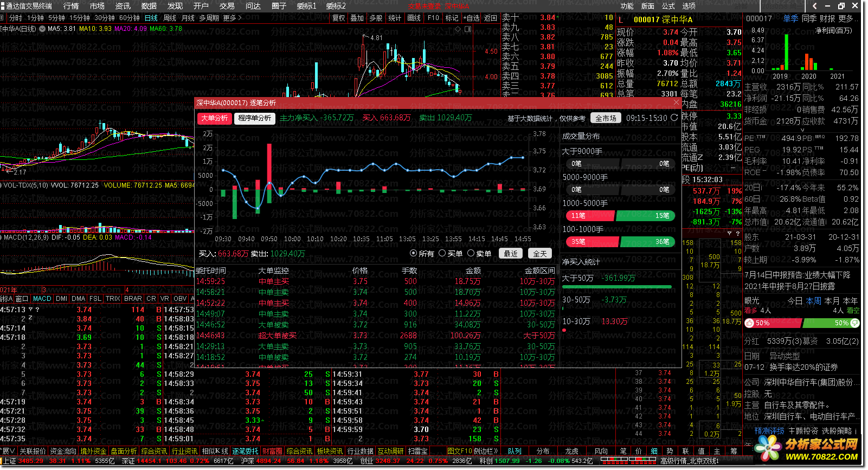
Task: Open 资金流向 bottom tab
Action: (x=63, y=451)
